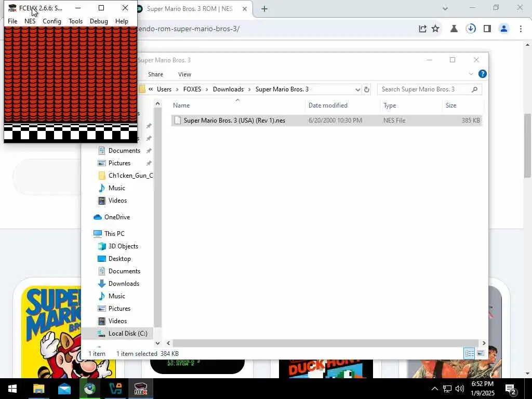This screenshot has width=532, height=399.
Task: Open the Config menu in FCEUX
Action: pos(52,21)
